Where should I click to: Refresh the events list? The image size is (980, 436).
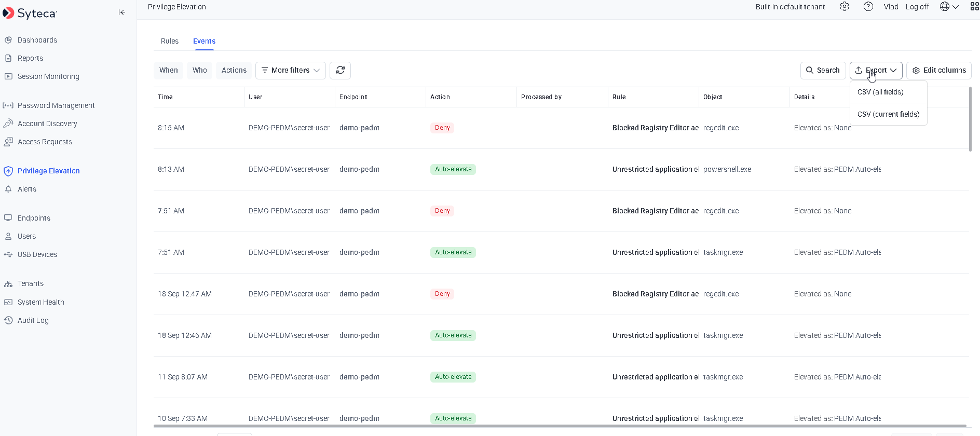click(x=340, y=70)
